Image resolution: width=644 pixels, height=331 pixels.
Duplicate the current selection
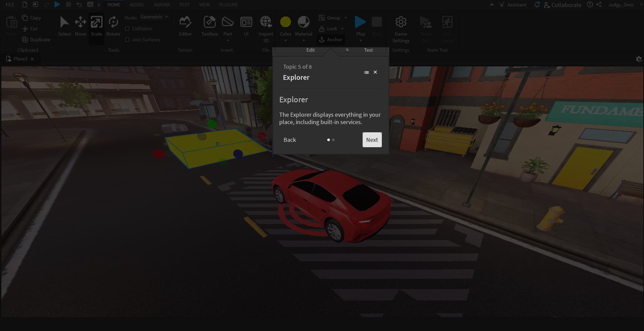[x=36, y=39]
